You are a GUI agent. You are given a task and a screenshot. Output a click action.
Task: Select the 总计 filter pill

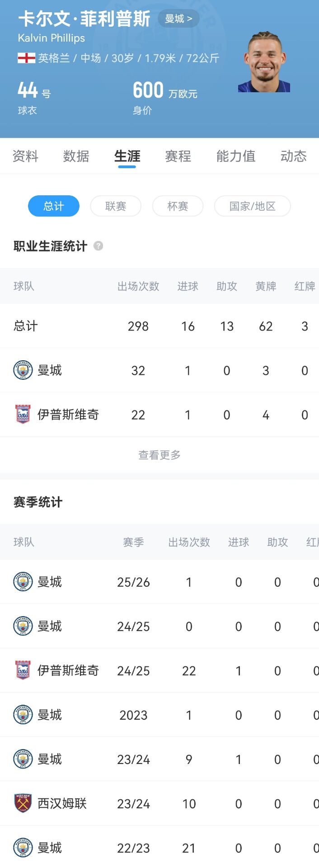click(x=54, y=206)
